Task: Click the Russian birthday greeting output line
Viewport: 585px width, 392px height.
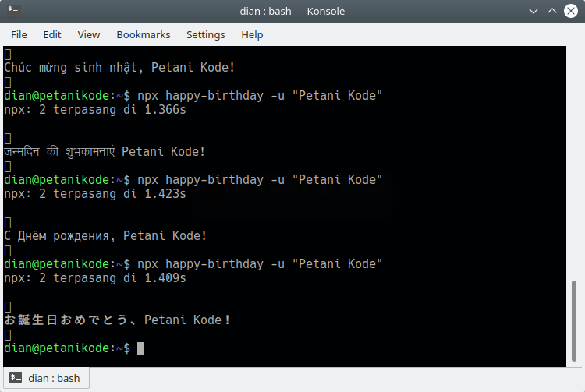Action: coord(105,235)
